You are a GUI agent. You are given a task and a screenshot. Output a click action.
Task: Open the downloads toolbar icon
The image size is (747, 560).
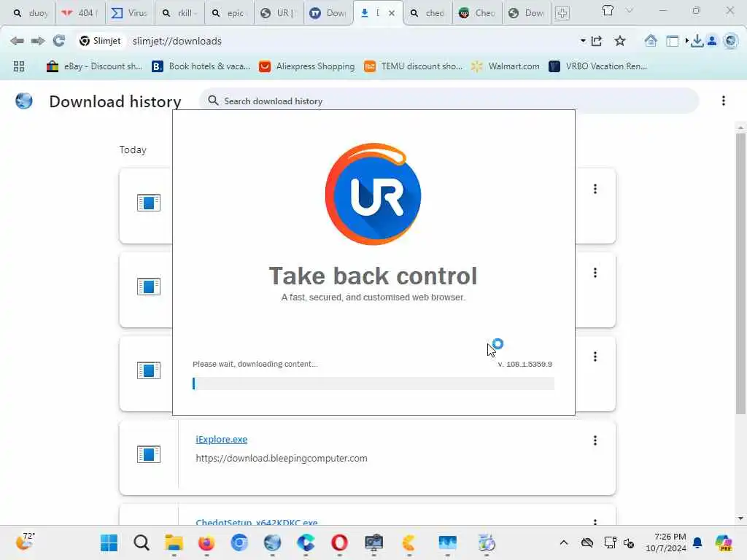(697, 41)
